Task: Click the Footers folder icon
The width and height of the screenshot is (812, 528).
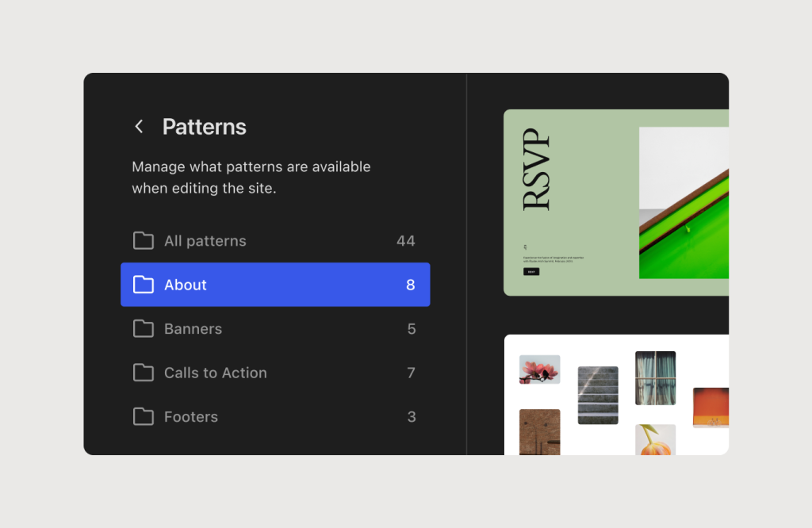Action: click(144, 416)
